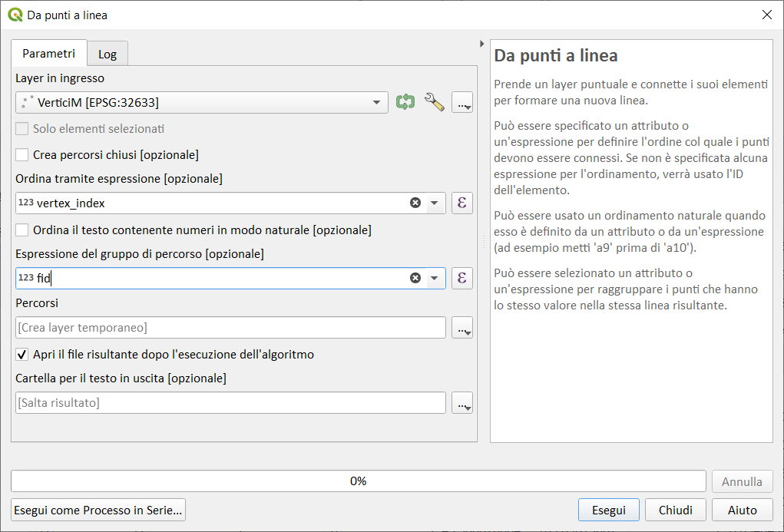
Task: Expand the fid field dropdown arrow
Action: (x=435, y=278)
